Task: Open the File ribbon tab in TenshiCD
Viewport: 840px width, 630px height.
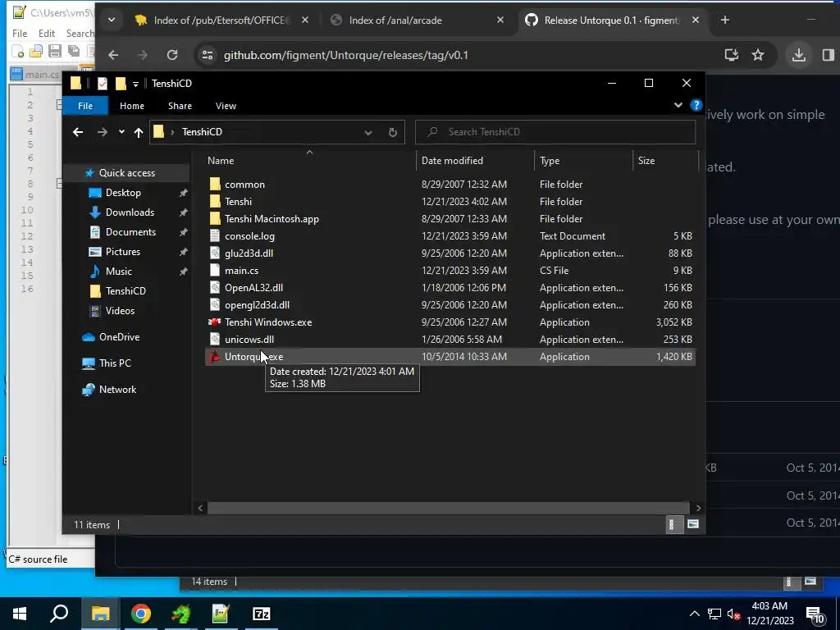Action: 85,106
